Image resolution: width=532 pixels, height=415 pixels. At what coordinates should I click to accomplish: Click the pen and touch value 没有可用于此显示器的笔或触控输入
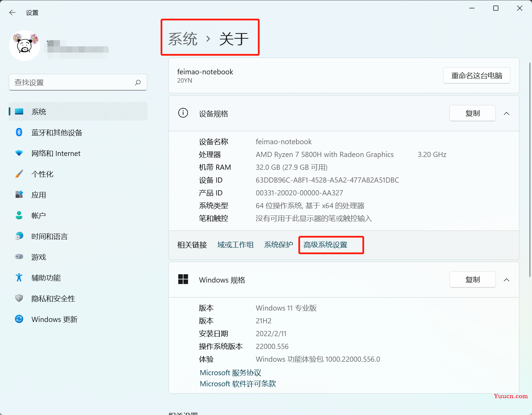coord(314,219)
